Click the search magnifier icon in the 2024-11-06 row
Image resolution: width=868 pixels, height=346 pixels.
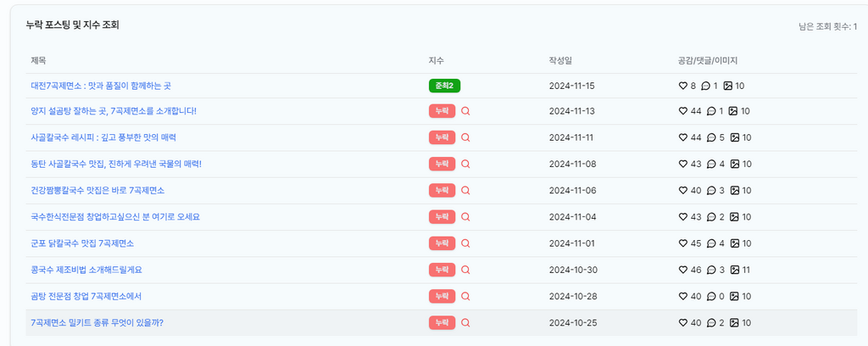point(465,191)
